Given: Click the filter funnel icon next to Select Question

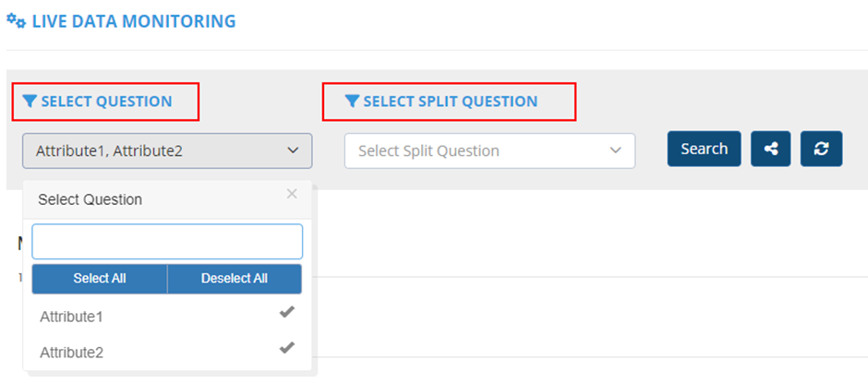Looking at the screenshot, I should coord(30,102).
